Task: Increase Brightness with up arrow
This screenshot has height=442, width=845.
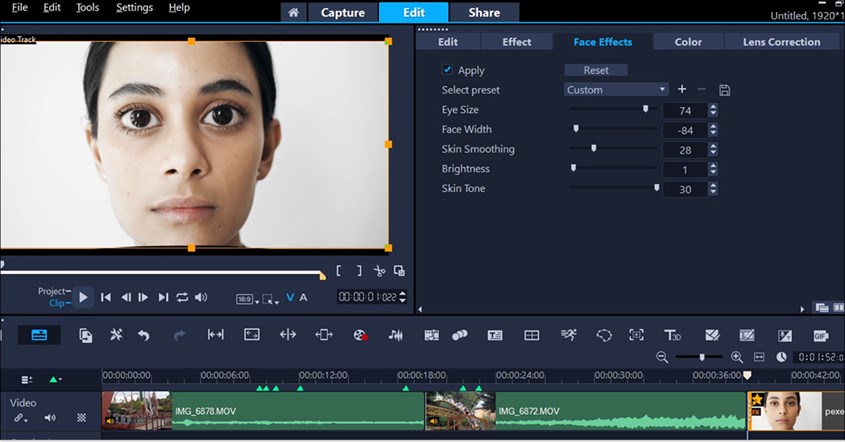Action: [x=713, y=166]
